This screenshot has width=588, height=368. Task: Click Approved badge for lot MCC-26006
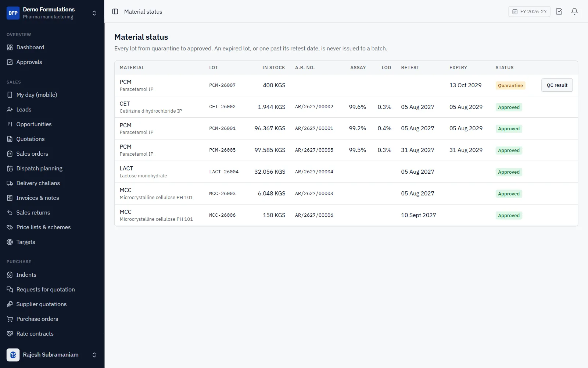509,215
